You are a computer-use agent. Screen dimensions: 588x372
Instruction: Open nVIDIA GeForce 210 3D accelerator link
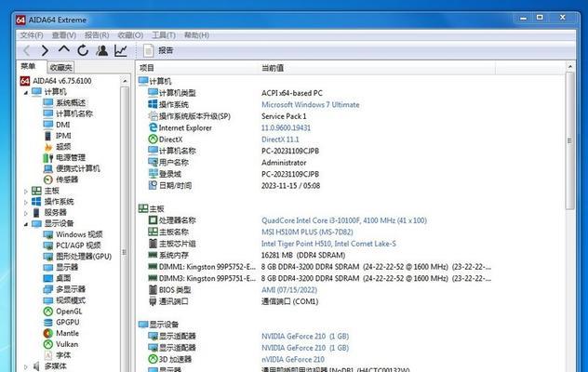tap(293, 359)
